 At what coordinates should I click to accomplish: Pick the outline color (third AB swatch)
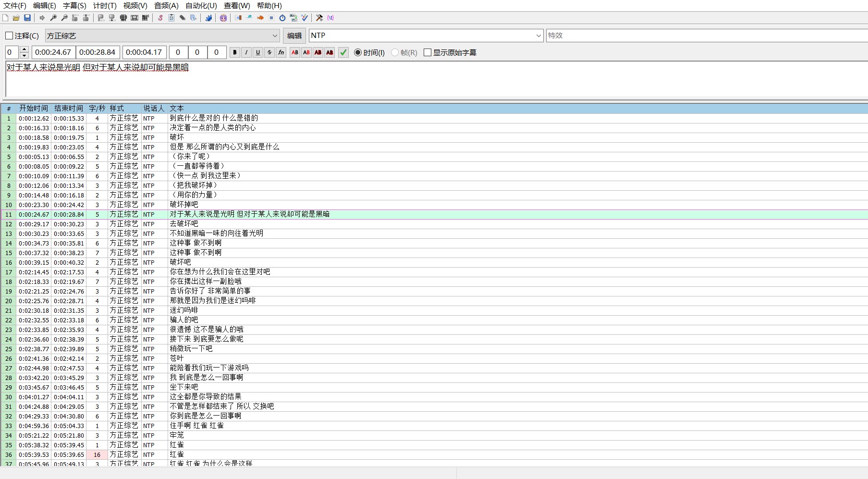pos(318,52)
